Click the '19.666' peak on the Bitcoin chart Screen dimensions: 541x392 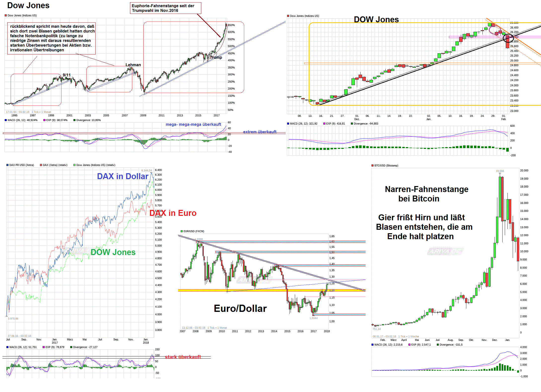[500, 171]
